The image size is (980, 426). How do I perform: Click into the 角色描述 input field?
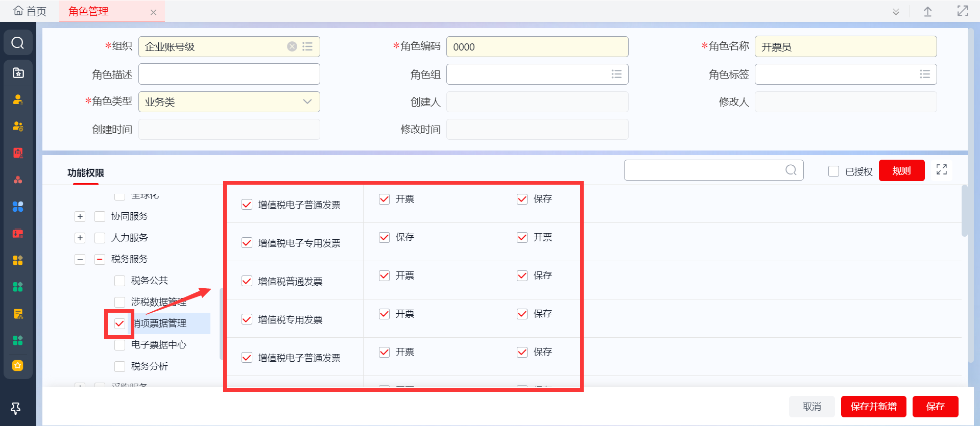[229, 74]
